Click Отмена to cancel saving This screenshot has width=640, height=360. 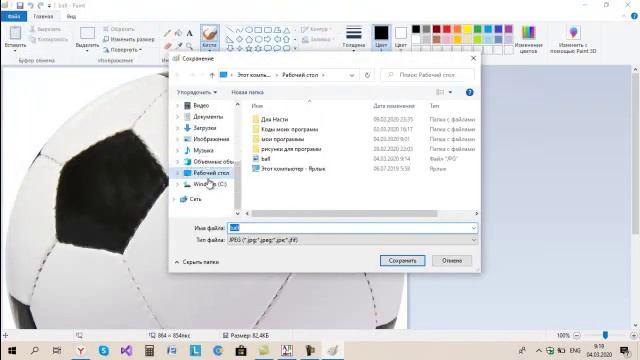point(451,260)
